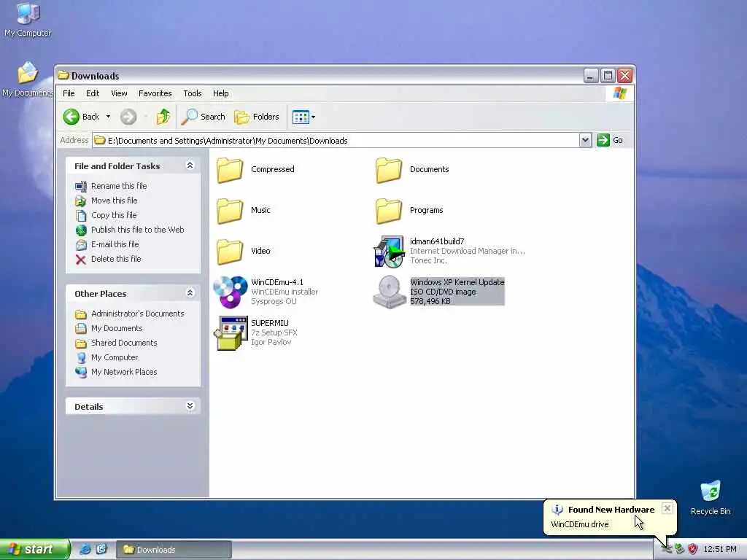Select Windows XP Kernel Update ISO icon
The height and width of the screenshot is (560, 747).
(390, 292)
